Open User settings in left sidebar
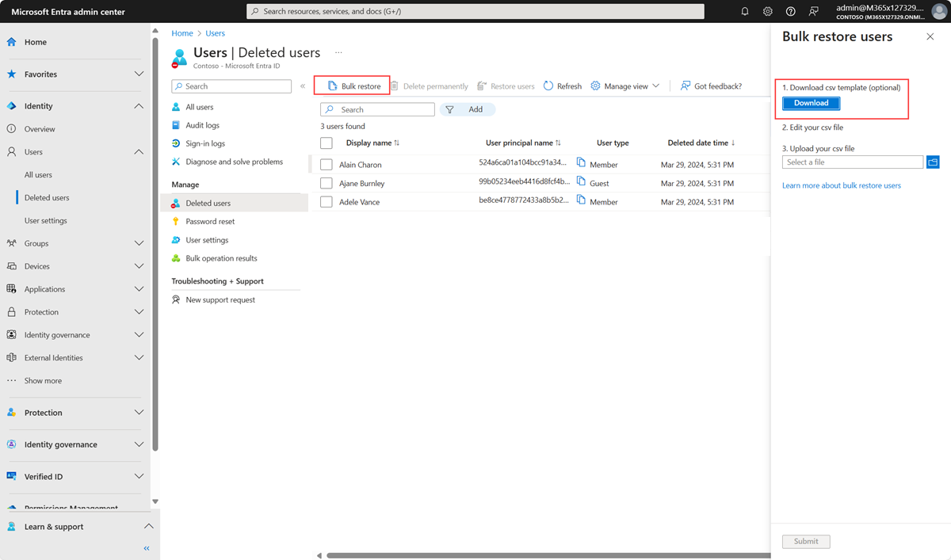This screenshot has width=951, height=560. tap(45, 221)
